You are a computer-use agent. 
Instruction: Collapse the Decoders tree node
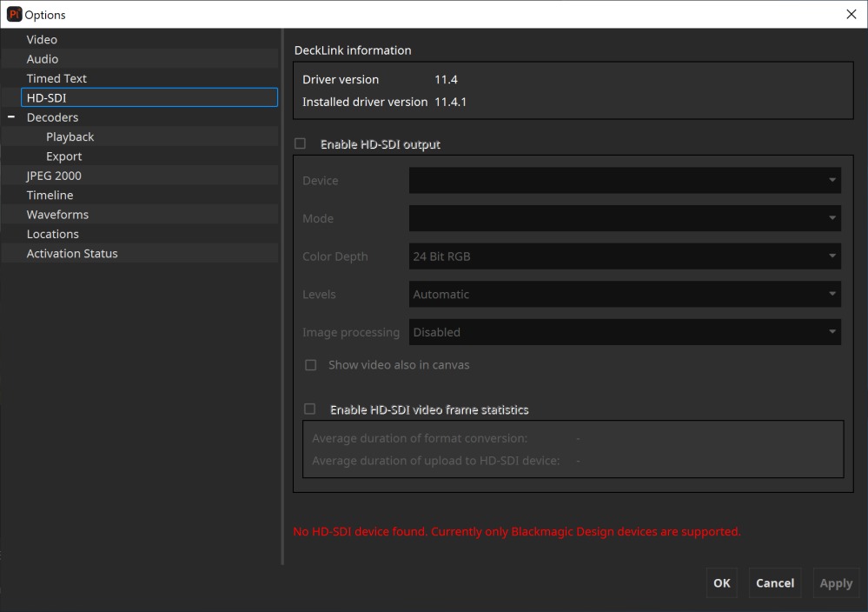tap(11, 117)
